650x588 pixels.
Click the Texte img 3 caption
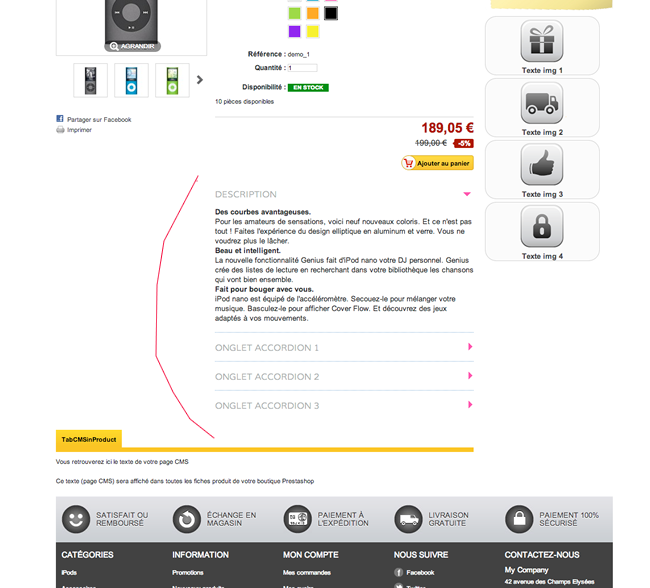[542, 194]
